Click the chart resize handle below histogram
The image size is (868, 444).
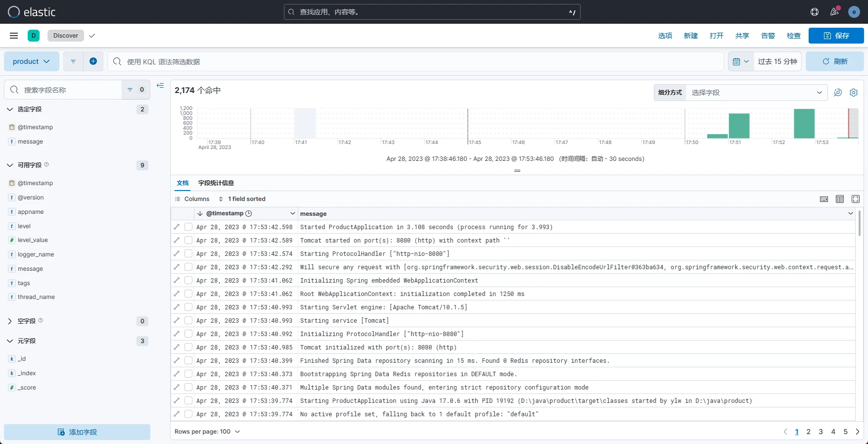coord(517,171)
